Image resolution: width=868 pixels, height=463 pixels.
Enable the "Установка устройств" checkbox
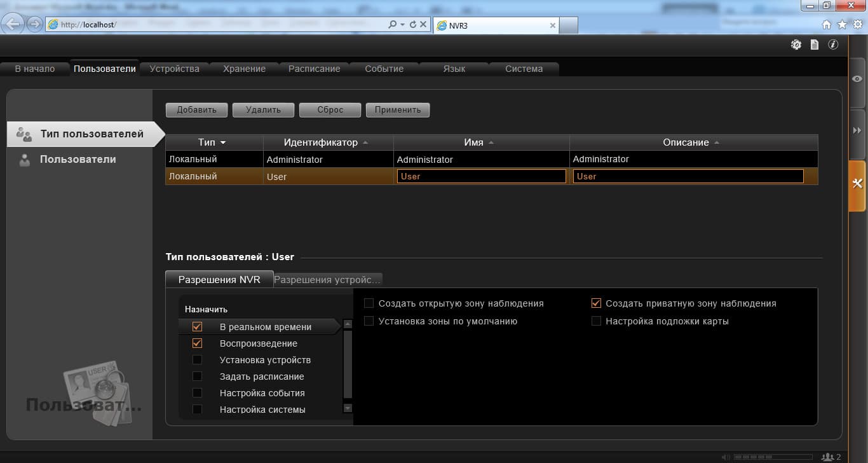pos(197,360)
